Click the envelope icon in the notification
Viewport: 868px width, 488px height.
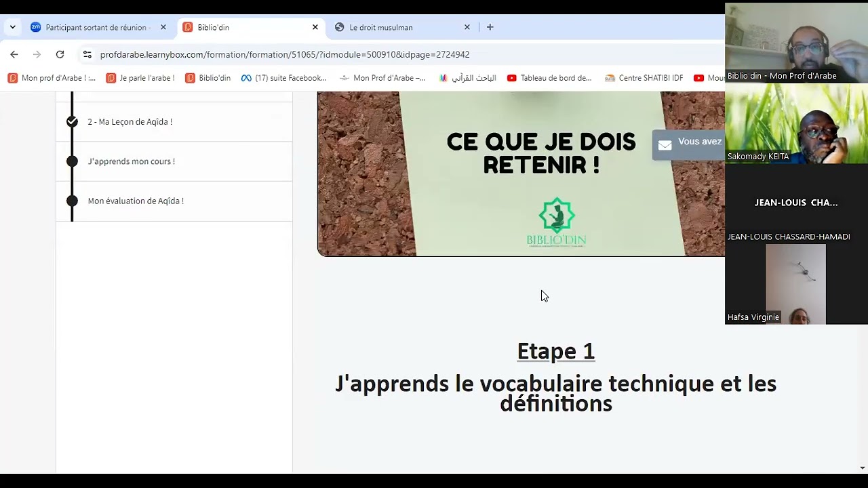(665, 145)
